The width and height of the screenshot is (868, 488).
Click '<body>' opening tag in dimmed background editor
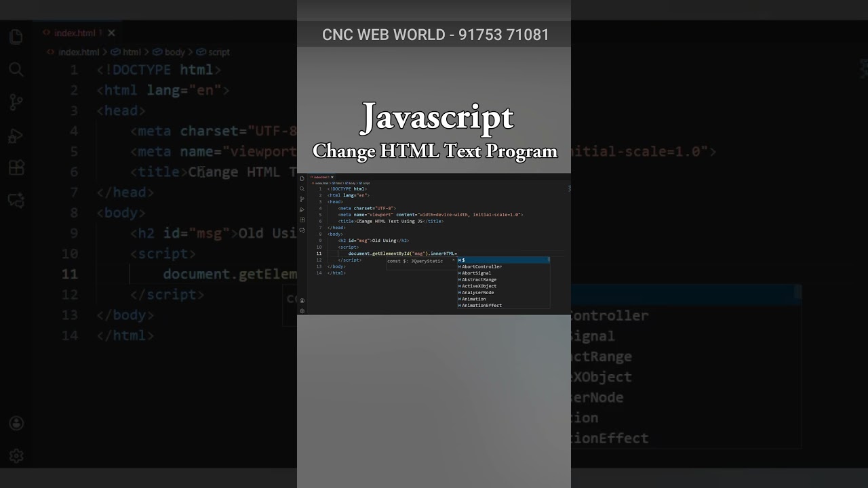click(121, 213)
